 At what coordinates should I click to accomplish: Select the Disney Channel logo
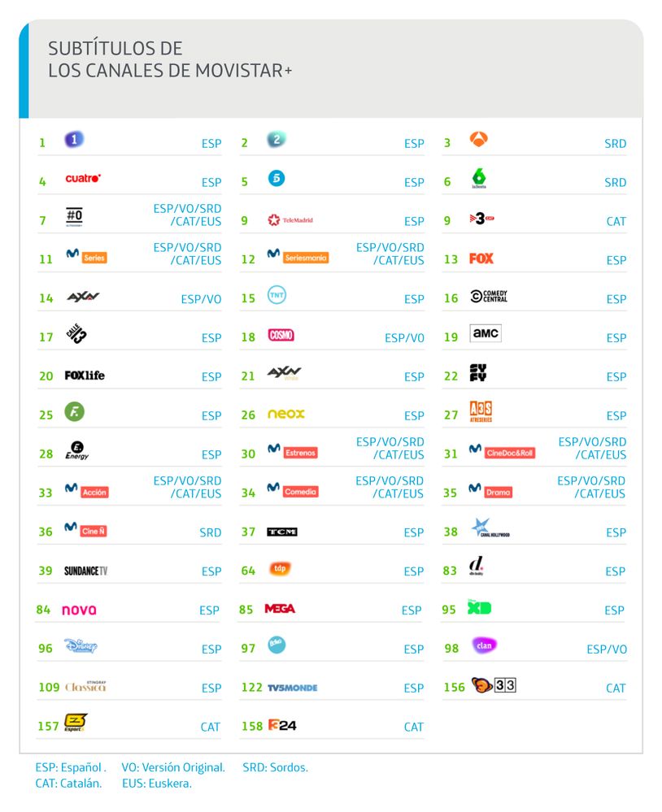coord(81,647)
